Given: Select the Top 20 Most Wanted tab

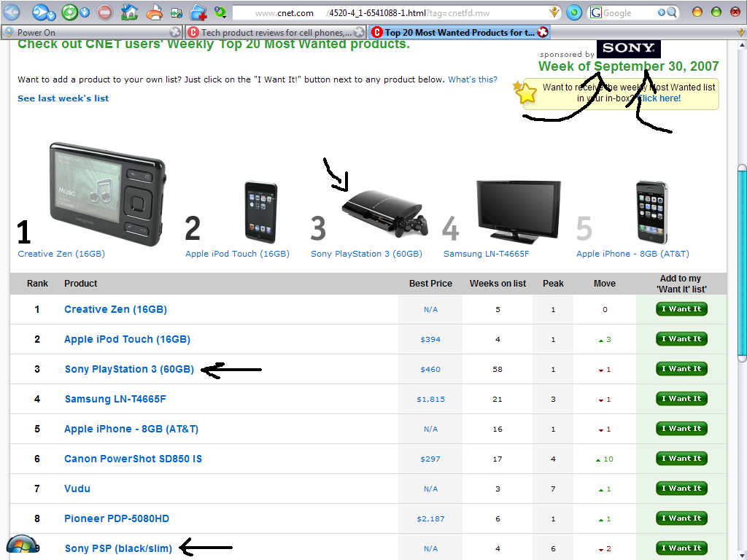Looking at the screenshot, I should tap(459, 32).
